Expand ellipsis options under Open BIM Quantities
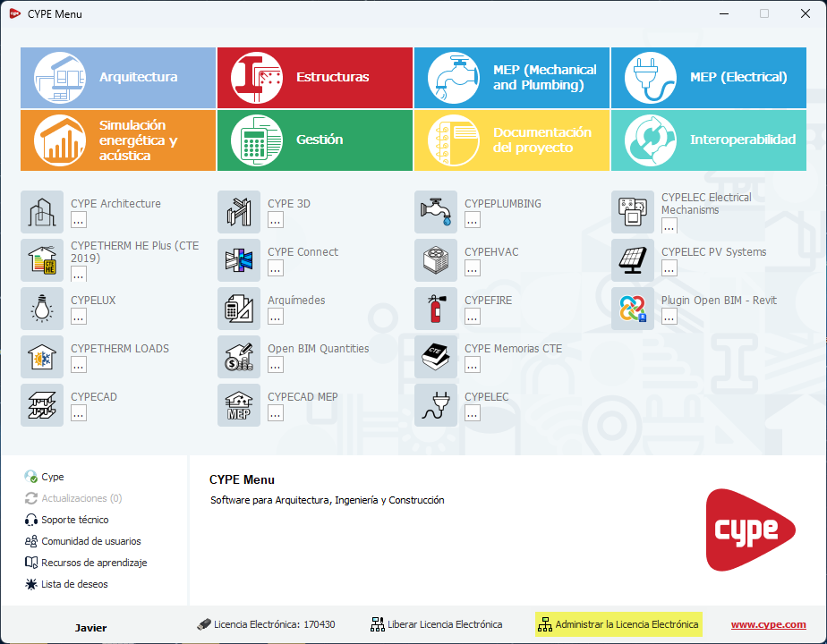The height and width of the screenshot is (644, 827). [276, 365]
